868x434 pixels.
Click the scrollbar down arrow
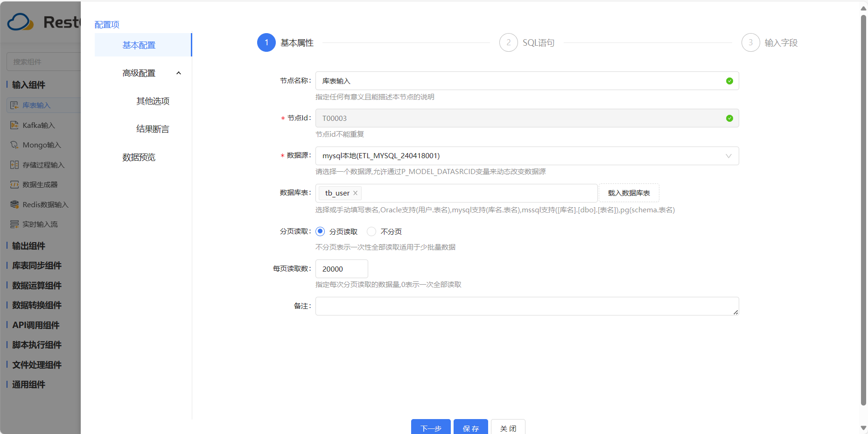tap(864, 427)
